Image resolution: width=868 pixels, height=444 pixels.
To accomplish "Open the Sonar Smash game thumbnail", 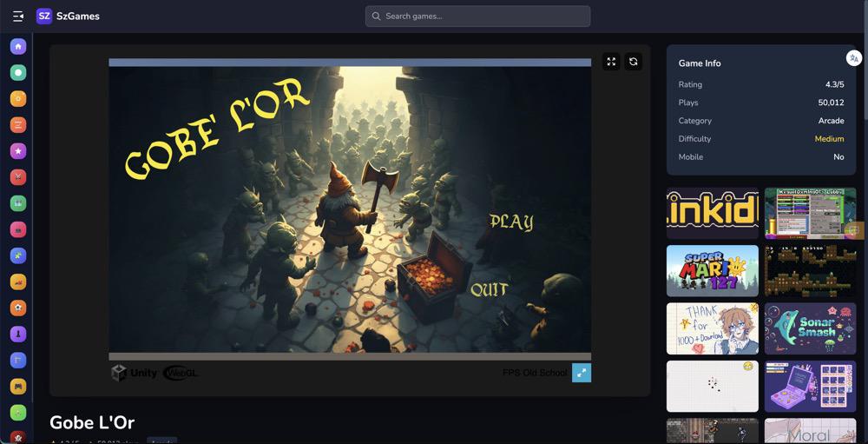I will click(810, 328).
